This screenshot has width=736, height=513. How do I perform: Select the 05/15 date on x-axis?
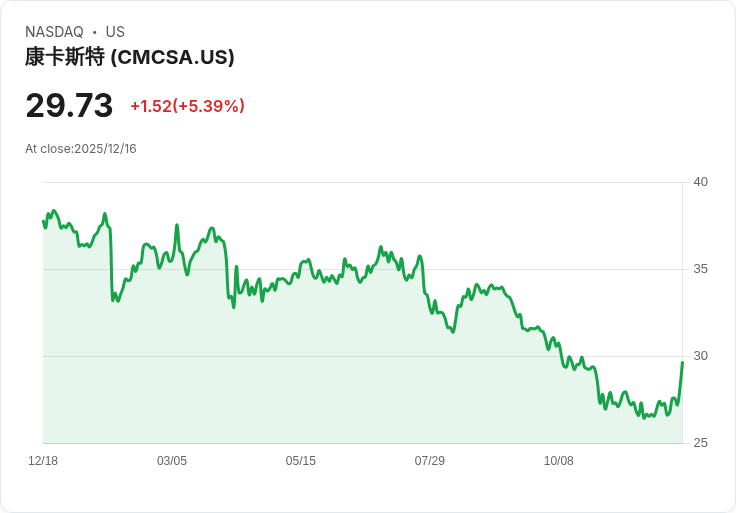(x=301, y=461)
